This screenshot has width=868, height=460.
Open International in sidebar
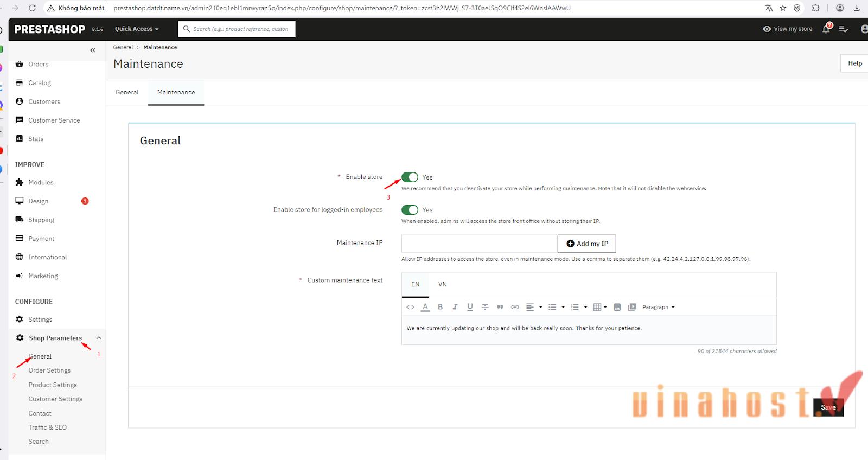point(48,257)
